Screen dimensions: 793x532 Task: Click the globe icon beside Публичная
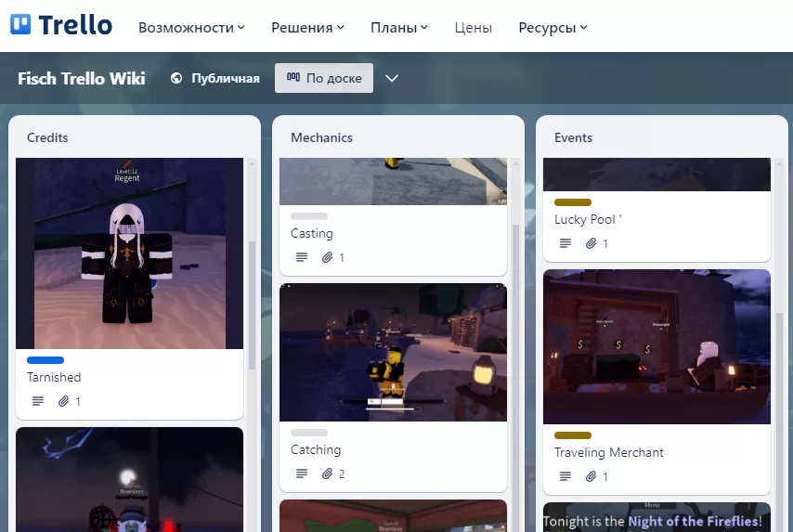[x=176, y=79]
